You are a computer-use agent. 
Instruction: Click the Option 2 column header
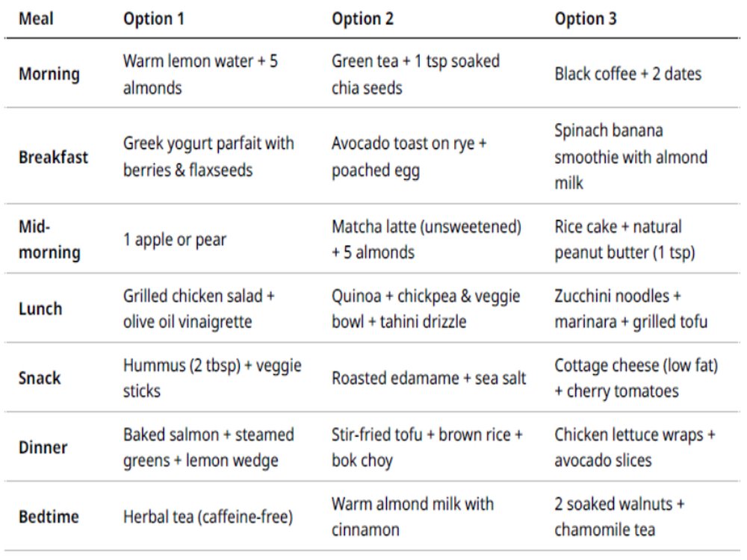tap(362, 19)
